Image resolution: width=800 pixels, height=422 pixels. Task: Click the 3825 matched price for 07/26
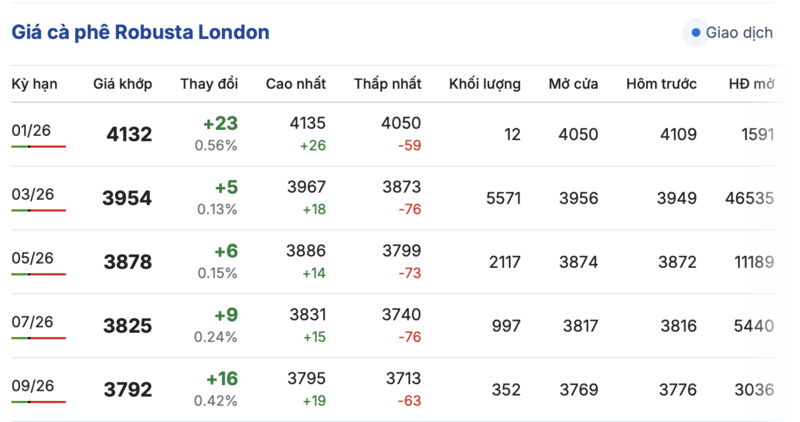[x=128, y=326]
